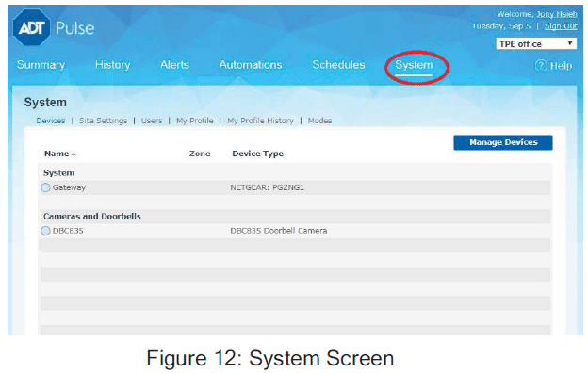The width and height of the screenshot is (588, 373).
Task: Open the Site Settings sub-tab
Action: 103,121
